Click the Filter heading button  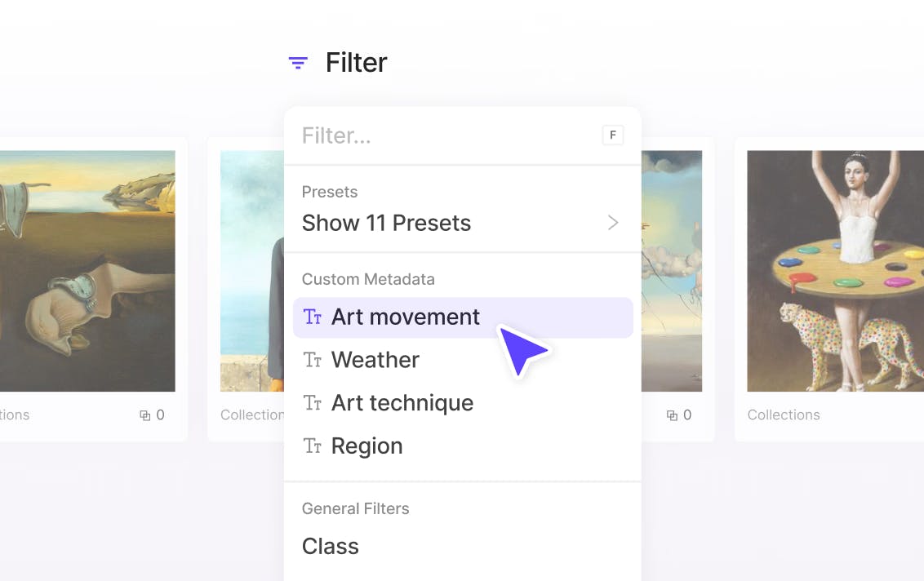click(356, 63)
